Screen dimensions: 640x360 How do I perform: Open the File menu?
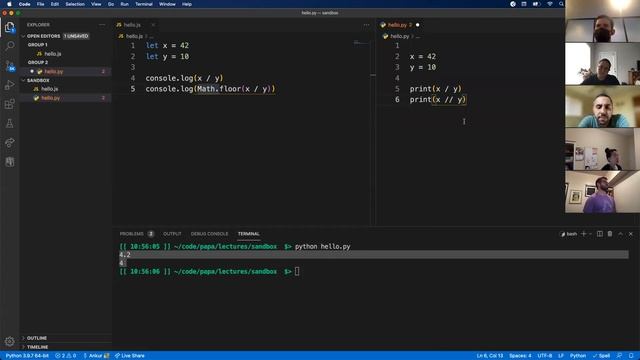40,4
